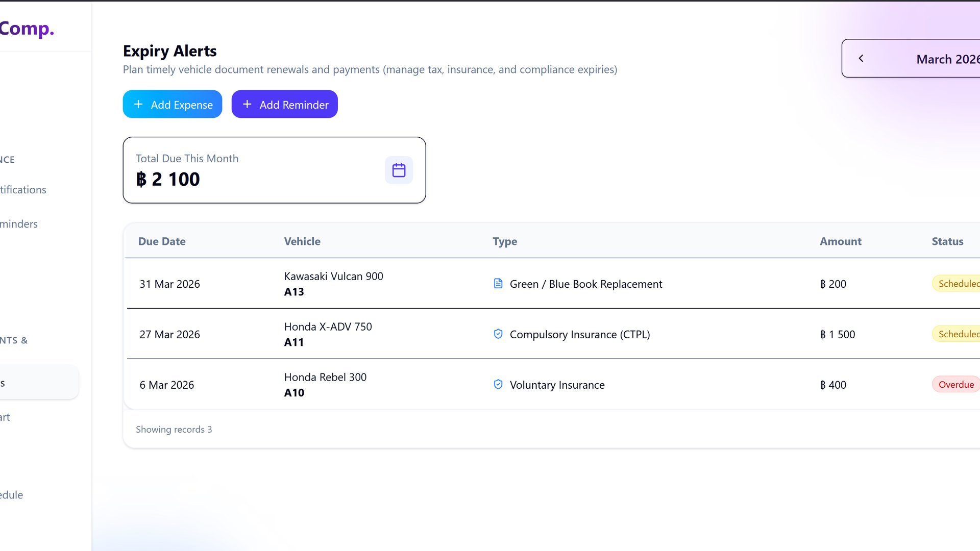The width and height of the screenshot is (980, 551).
Task: Click the March 2026 month label
Action: tap(948, 59)
